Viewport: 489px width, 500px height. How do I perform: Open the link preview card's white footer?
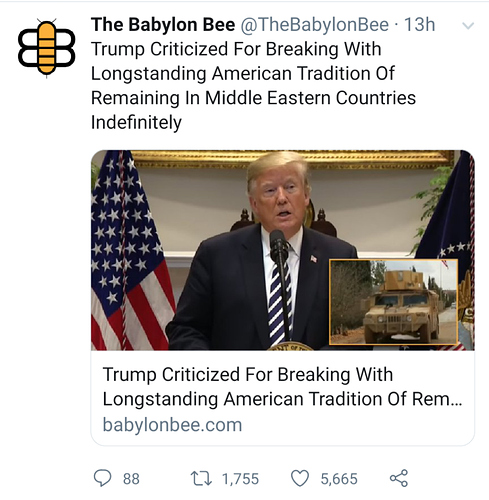(283, 398)
